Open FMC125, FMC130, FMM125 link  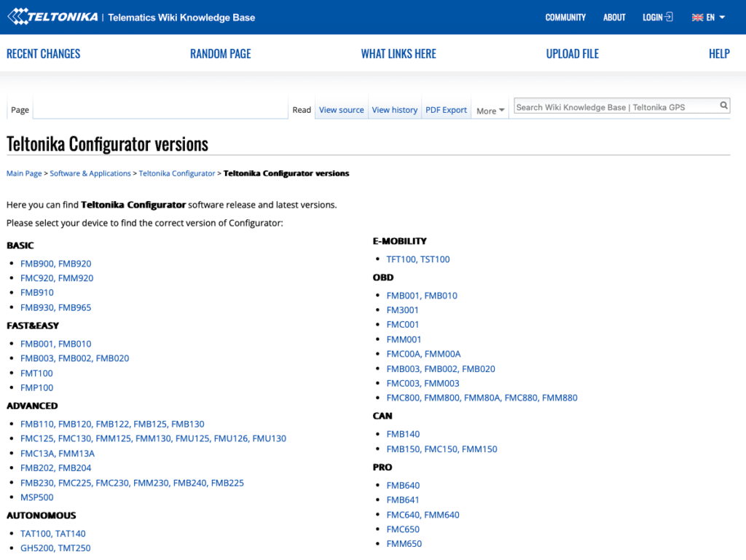[153, 439]
